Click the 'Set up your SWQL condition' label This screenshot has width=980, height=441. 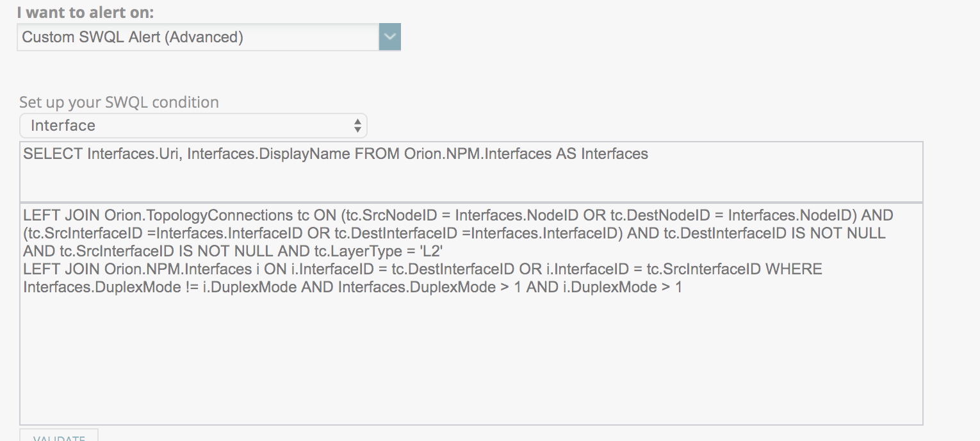click(x=119, y=103)
